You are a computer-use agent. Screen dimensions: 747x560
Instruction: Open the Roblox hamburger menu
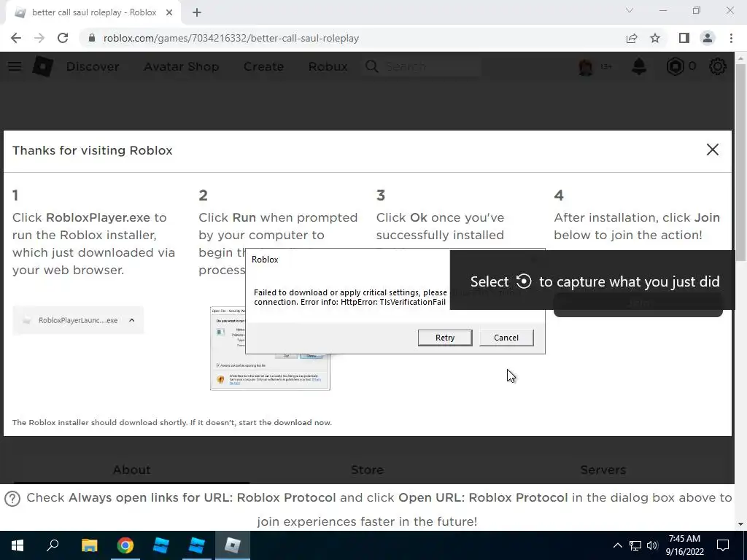(x=15, y=66)
